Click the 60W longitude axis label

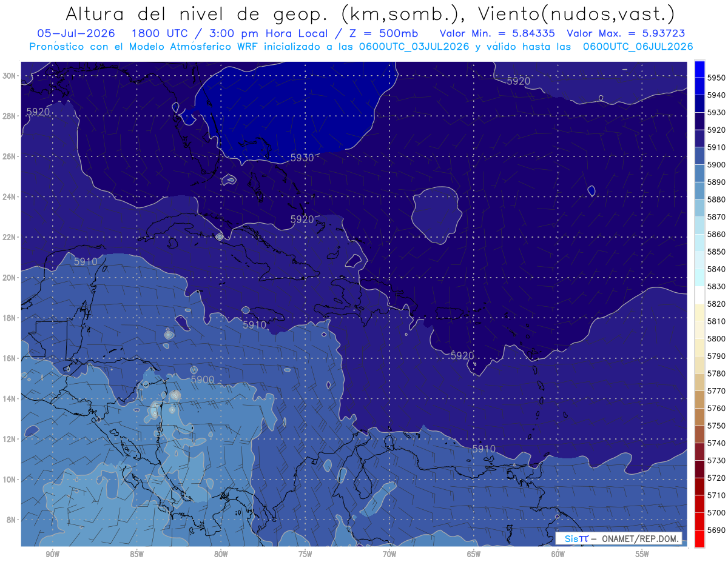tap(558, 554)
